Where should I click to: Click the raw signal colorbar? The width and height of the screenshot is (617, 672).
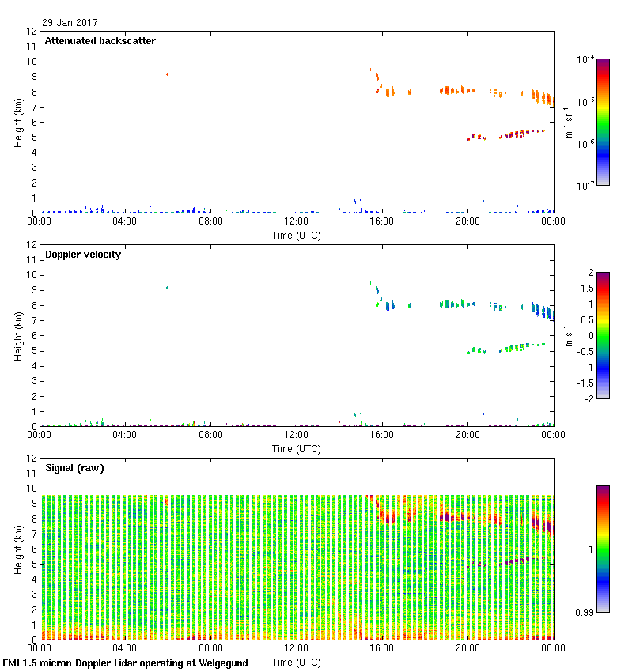(603, 549)
